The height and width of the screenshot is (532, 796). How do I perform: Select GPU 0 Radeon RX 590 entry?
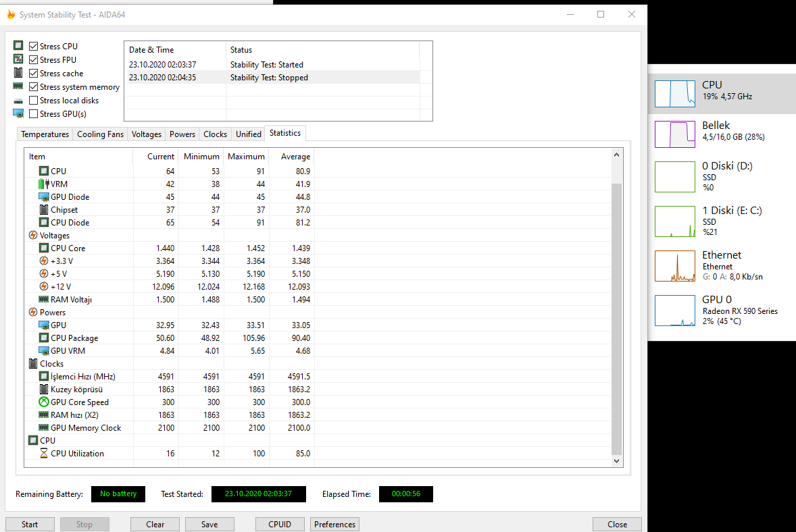(x=722, y=311)
